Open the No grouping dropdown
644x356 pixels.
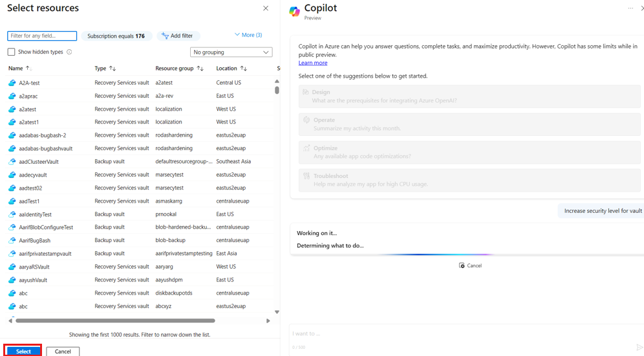(x=231, y=52)
